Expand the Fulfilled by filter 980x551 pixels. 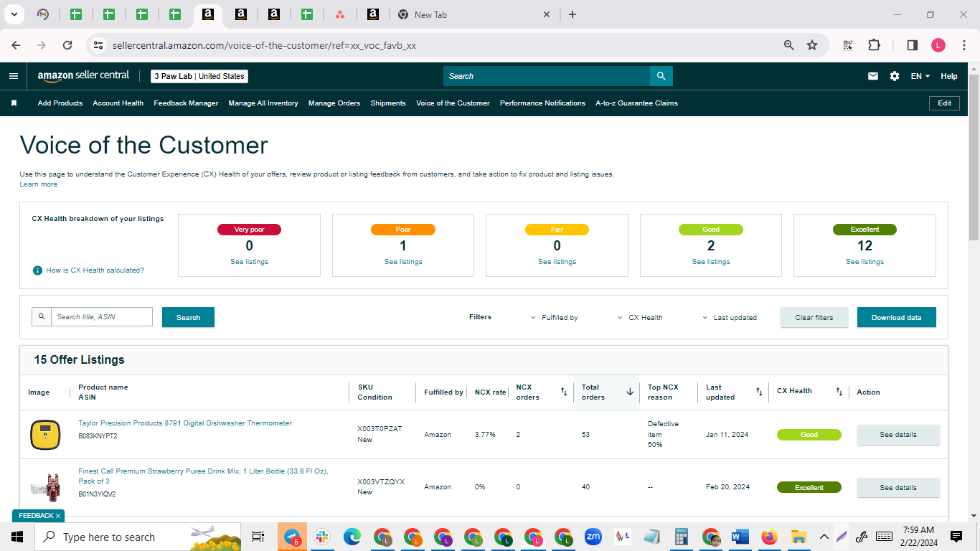pos(554,317)
